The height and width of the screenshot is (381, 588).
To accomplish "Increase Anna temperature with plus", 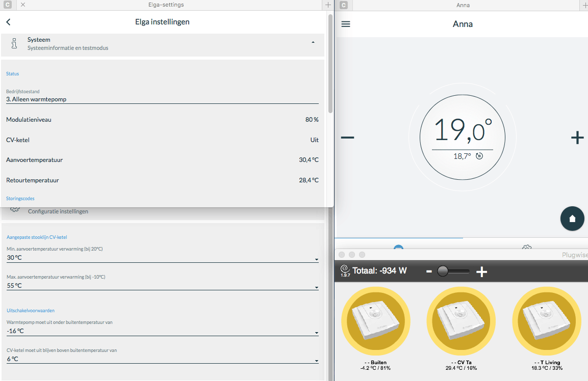I will tap(577, 138).
